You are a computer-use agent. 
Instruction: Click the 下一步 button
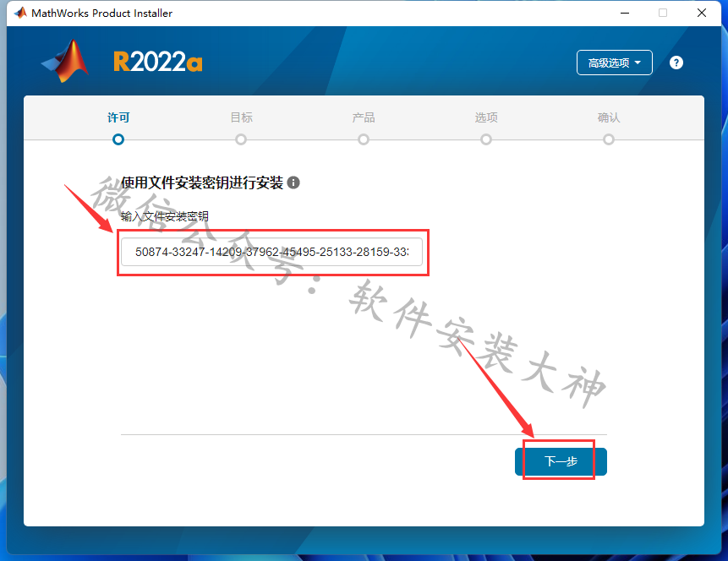[561, 461]
